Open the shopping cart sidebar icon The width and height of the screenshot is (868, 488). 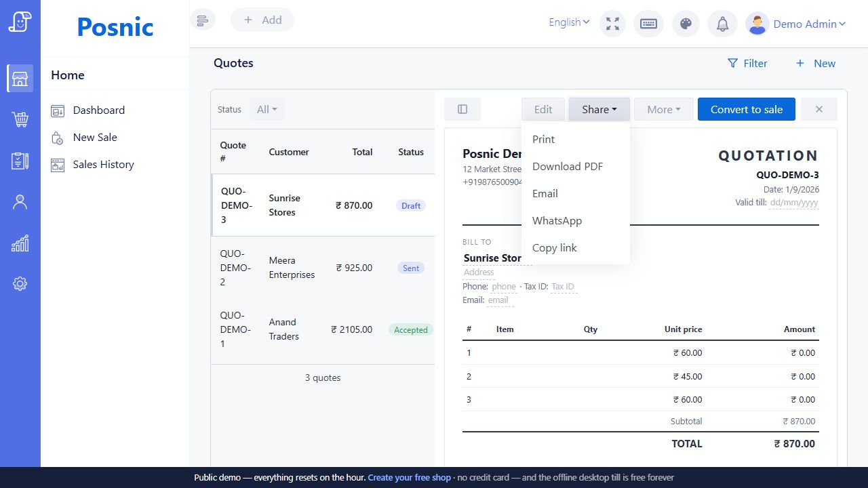[x=20, y=120]
